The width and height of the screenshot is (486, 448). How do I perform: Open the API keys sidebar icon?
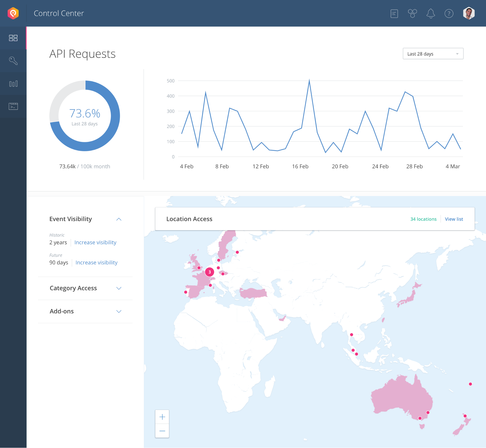(13, 61)
